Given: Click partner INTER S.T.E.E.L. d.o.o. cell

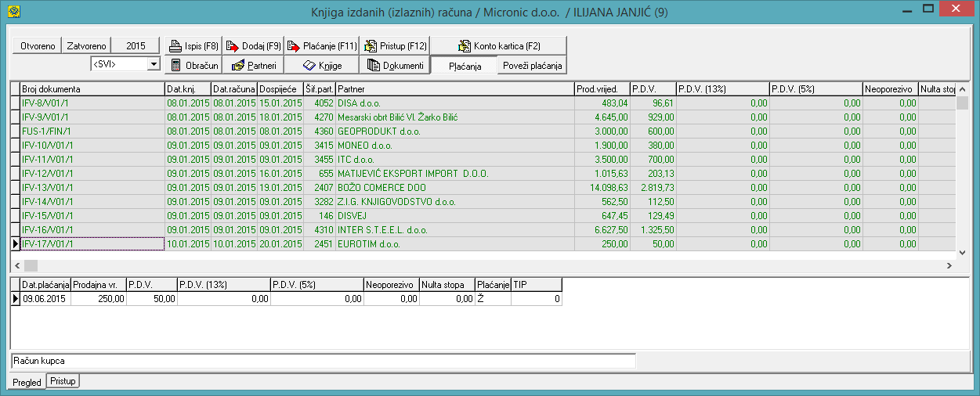Looking at the screenshot, I should (x=454, y=229).
